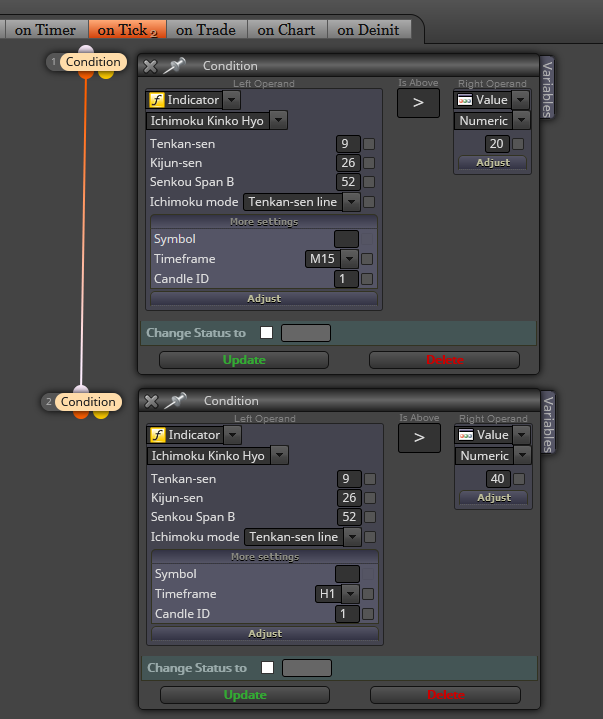Open Indicator type dropdown in first condition
The image size is (603, 719).
[x=232, y=100]
